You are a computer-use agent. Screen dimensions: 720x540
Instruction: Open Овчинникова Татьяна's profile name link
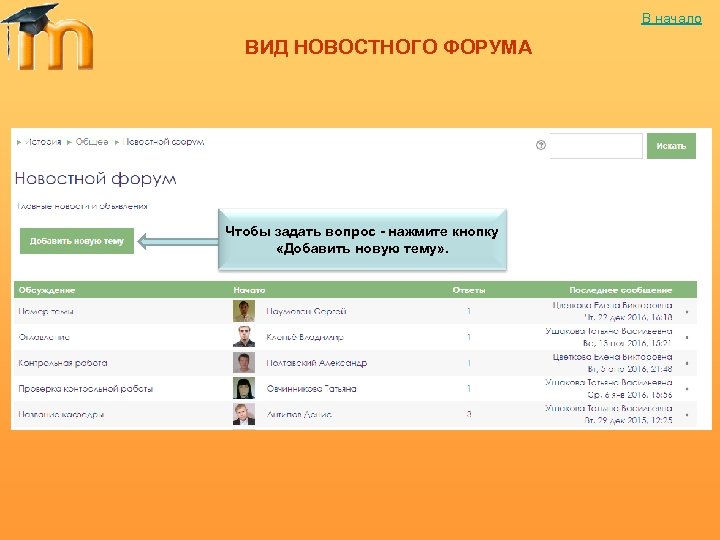pyautogui.click(x=311, y=388)
